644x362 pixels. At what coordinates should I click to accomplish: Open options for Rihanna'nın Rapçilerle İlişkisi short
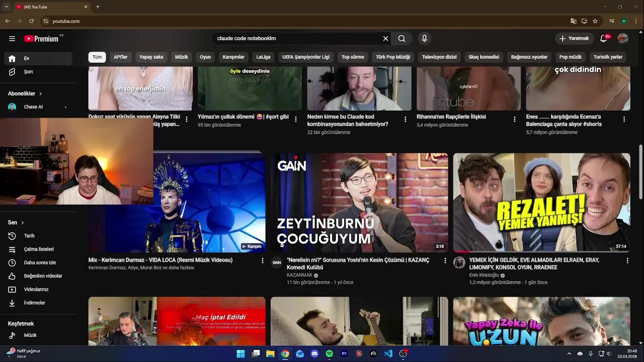click(x=514, y=120)
